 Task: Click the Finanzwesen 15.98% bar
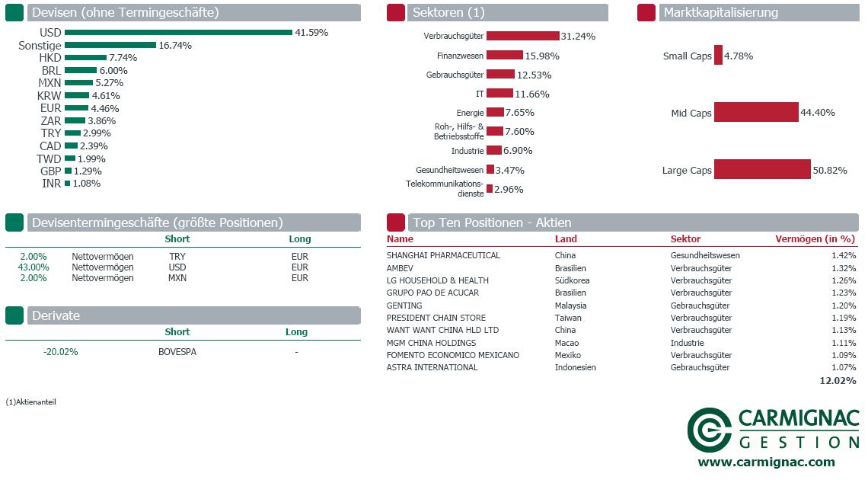coord(505,56)
